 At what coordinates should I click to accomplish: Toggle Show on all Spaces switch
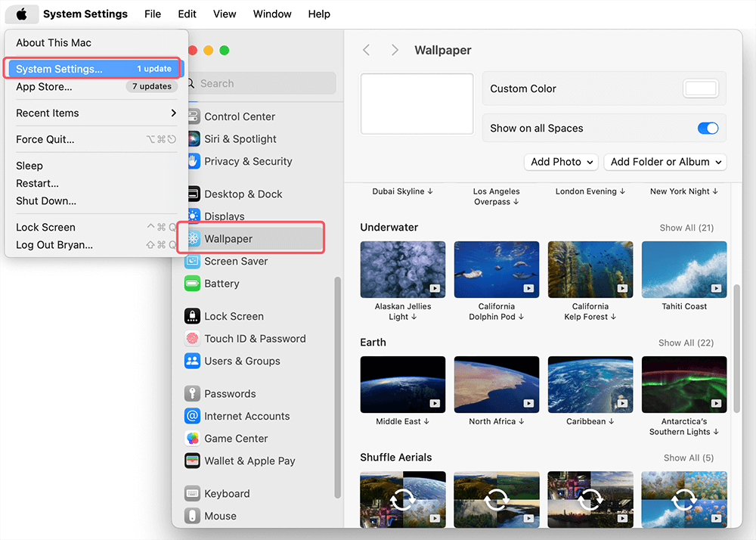click(x=708, y=129)
